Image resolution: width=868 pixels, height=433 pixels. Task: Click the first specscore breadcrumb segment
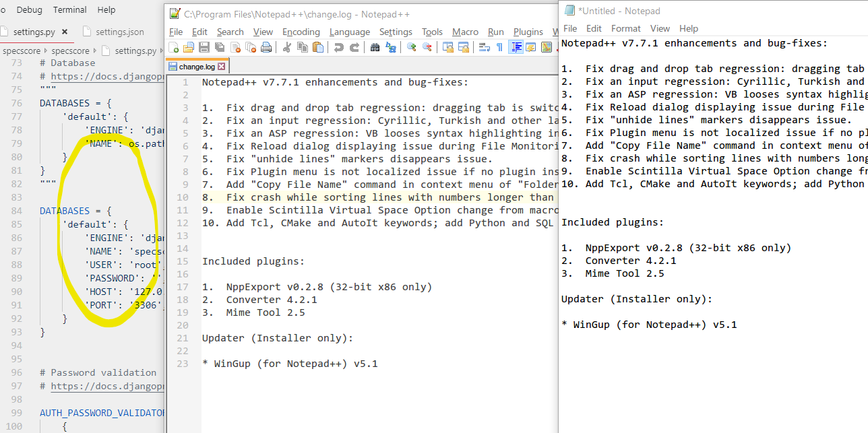coord(21,51)
